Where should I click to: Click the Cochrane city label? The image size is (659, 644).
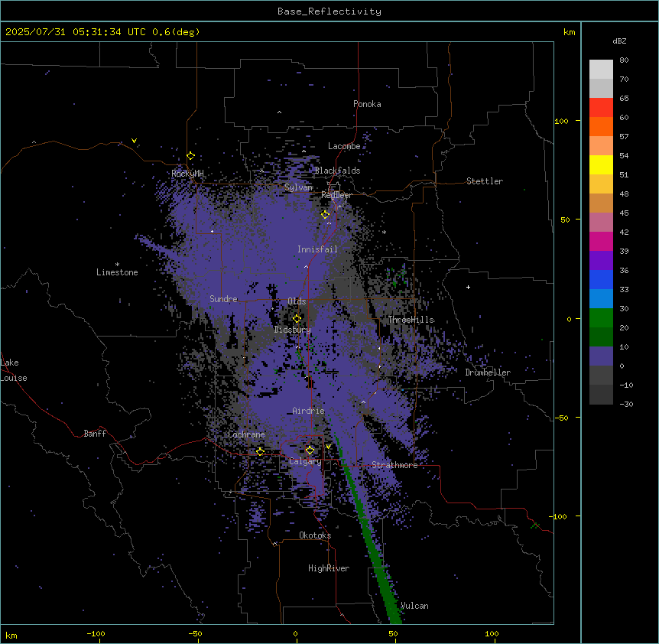pyautogui.click(x=246, y=434)
